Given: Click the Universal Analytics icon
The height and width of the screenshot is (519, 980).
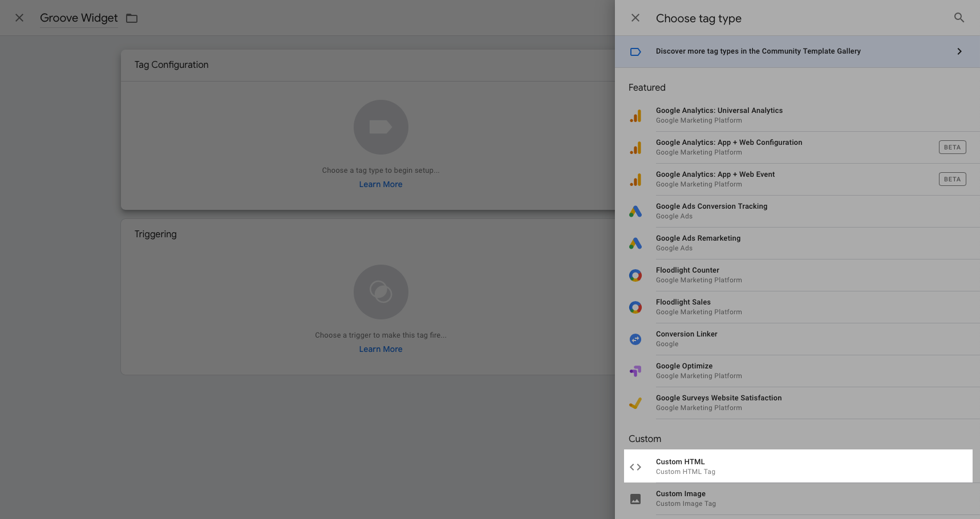Looking at the screenshot, I should point(635,116).
